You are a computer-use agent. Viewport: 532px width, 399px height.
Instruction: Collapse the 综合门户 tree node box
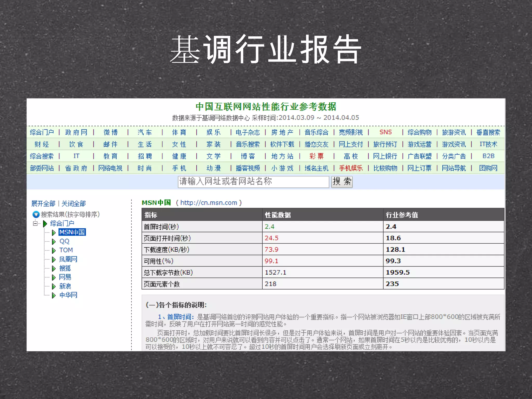pyautogui.click(x=35, y=223)
